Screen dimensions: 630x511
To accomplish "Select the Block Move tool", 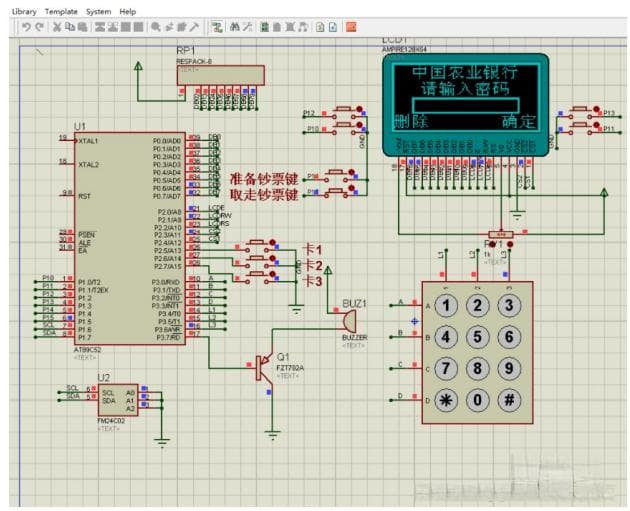I will click(x=113, y=27).
